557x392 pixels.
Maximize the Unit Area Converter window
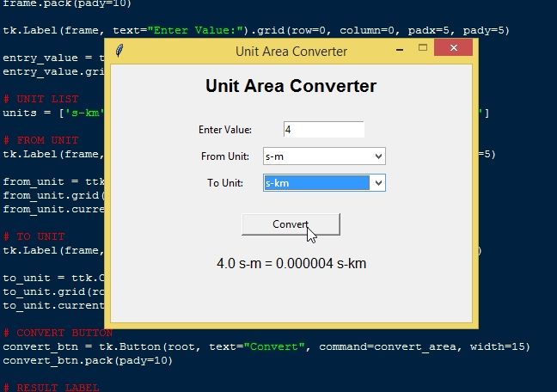(423, 49)
